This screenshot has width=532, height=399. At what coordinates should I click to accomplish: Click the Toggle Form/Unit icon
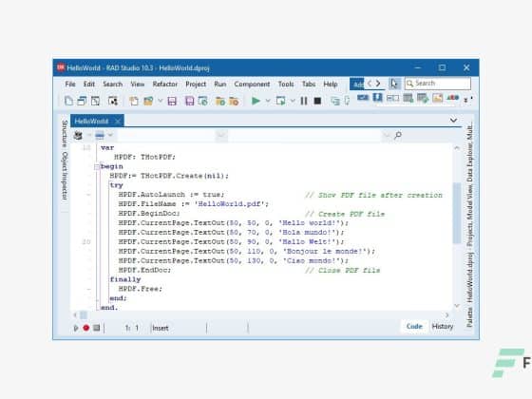click(113, 101)
